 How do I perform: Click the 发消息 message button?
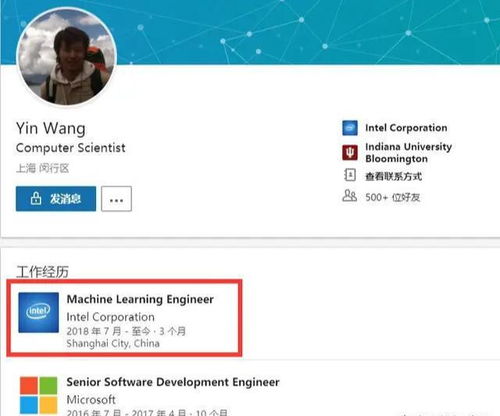click(x=56, y=199)
